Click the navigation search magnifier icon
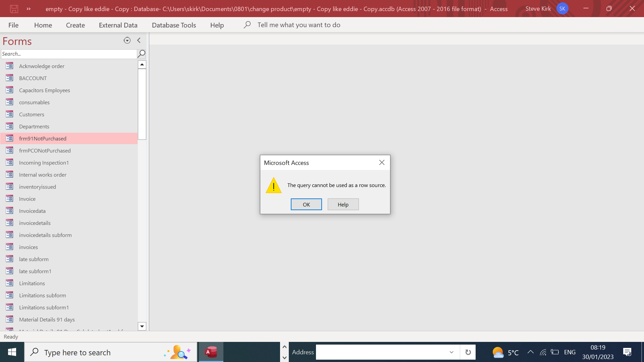 (x=142, y=54)
